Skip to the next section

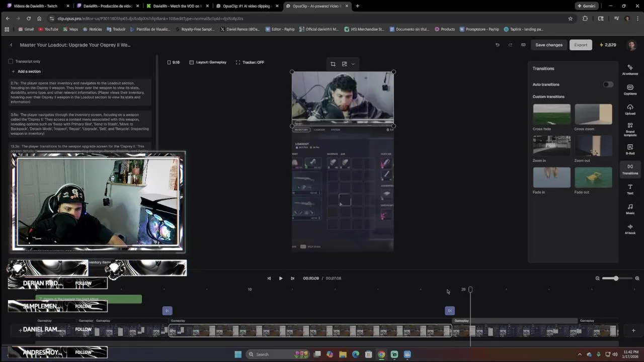(292, 278)
